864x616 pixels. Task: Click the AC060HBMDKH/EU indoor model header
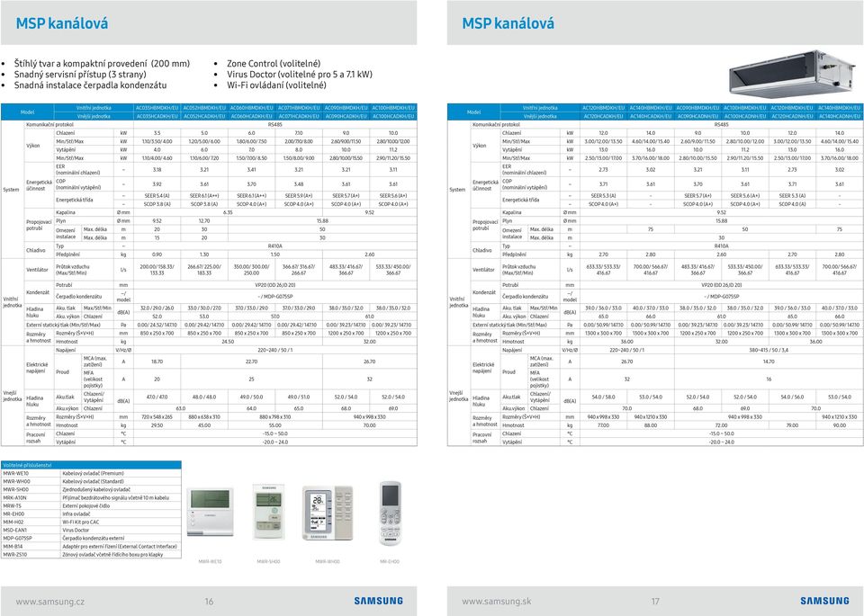pos(251,108)
